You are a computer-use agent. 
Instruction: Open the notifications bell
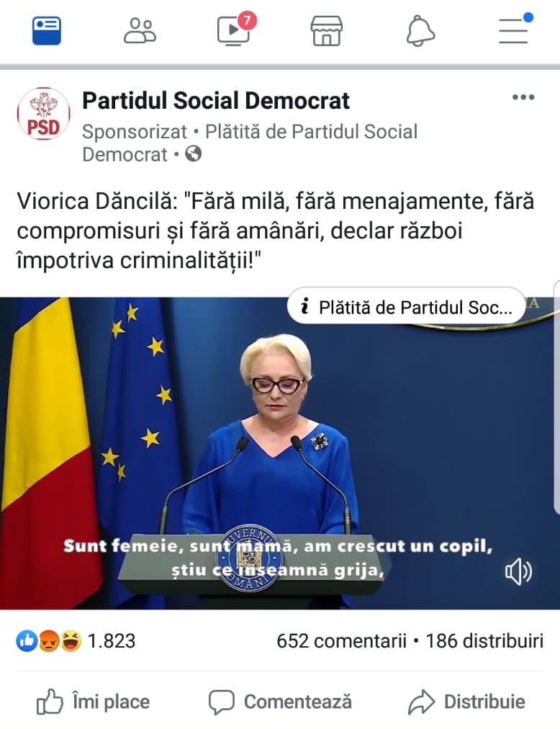[420, 31]
